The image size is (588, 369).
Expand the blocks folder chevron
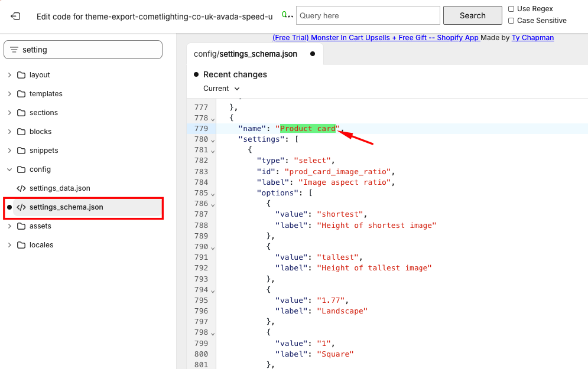[x=9, y=132]
